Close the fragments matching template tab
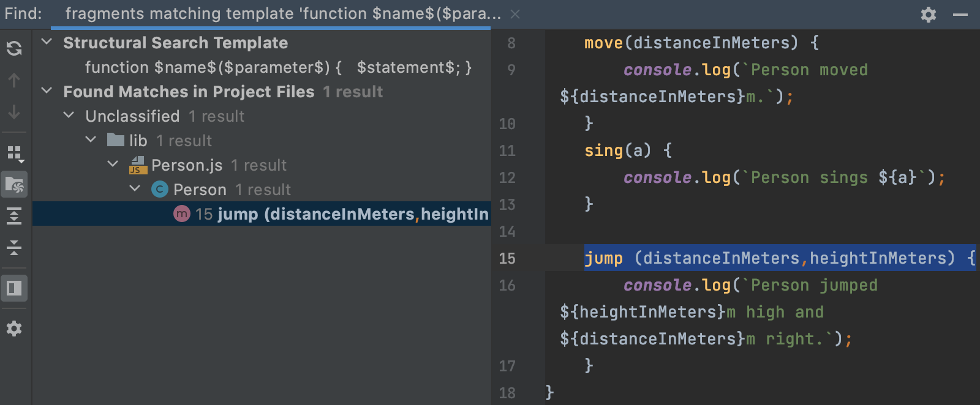 (515, 14)
